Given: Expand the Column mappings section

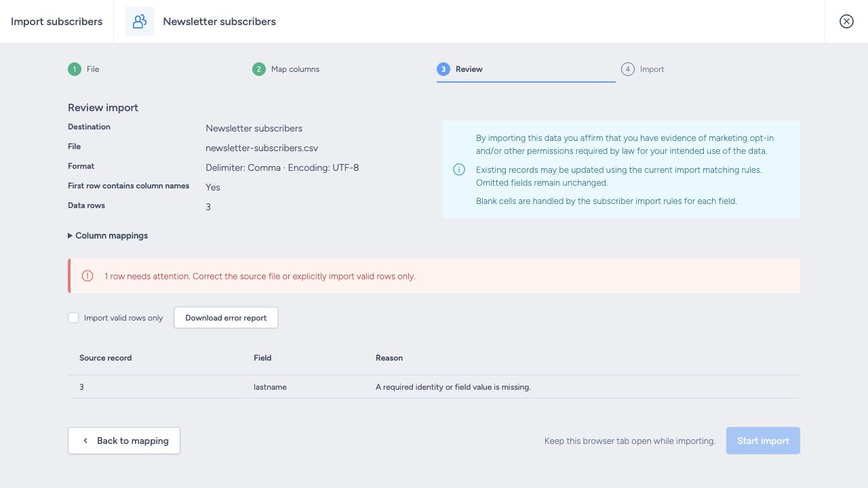Looking at the screenshot, I should [x=108, y=236].
